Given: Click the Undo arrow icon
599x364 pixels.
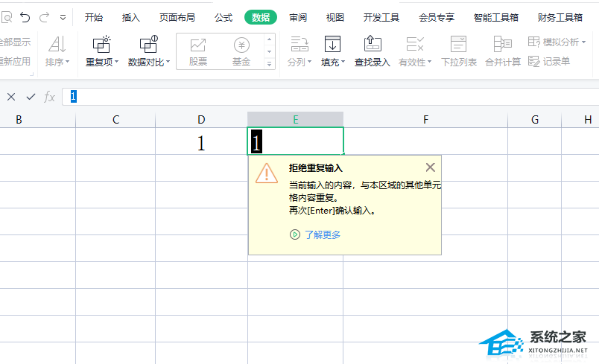Looking at the screenshot, I should (x=25, y=17).
